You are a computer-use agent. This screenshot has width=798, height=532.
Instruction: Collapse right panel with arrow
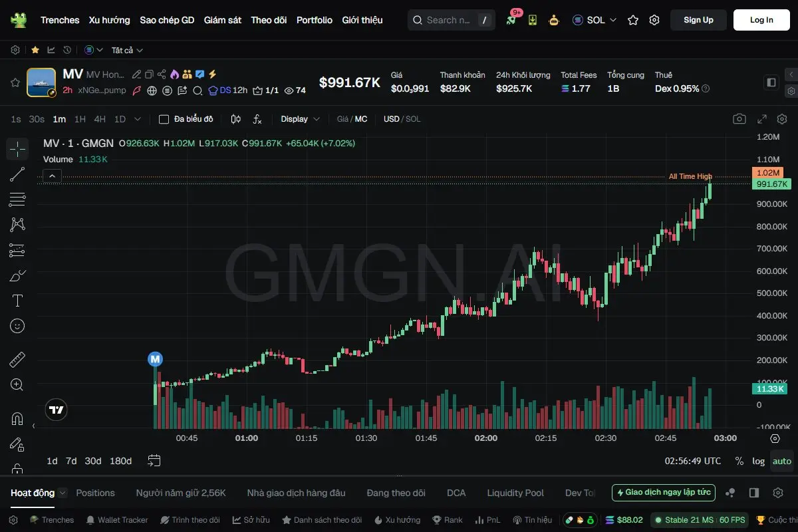(791, 74)
